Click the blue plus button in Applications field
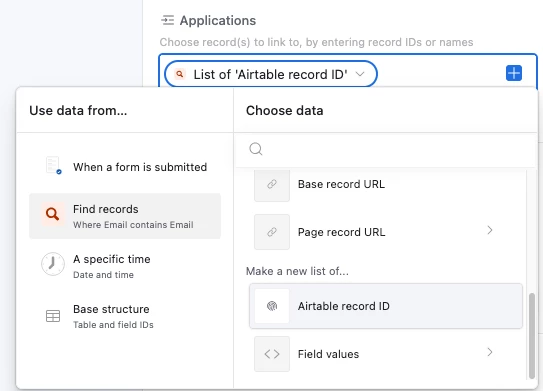 pos(514,73)
